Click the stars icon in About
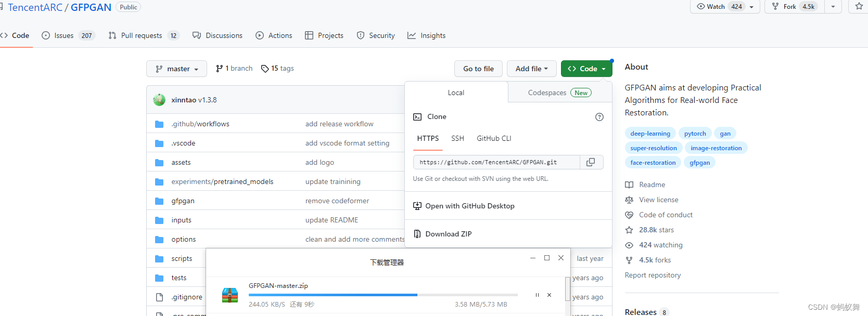Image resolution: width=868 pixels, height=316 pixels. coord(629,230)
